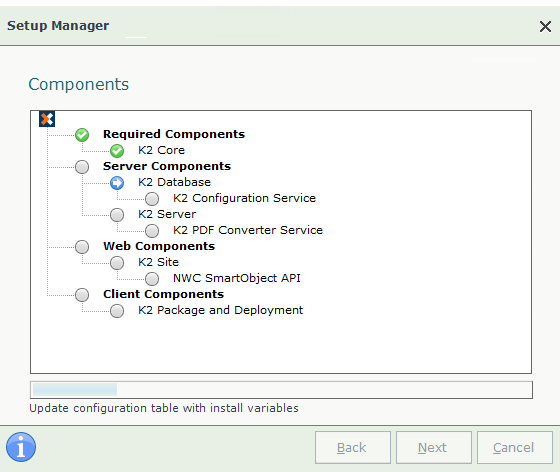Image resolution: width=560 pixels, height=472 pixels.
Task: Click the Back button
Action: 352,447
